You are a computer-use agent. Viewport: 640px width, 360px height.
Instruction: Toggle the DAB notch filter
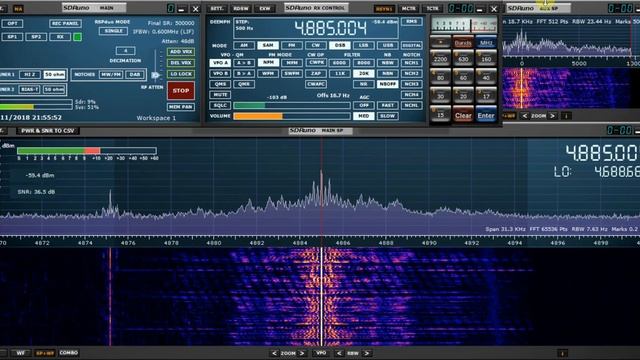pos(135,75)
